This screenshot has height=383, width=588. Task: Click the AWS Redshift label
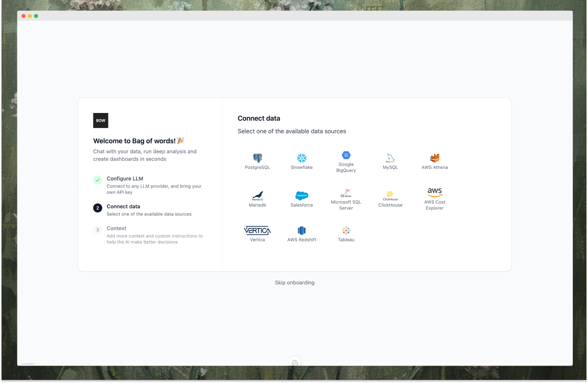[x=302, y=240]
